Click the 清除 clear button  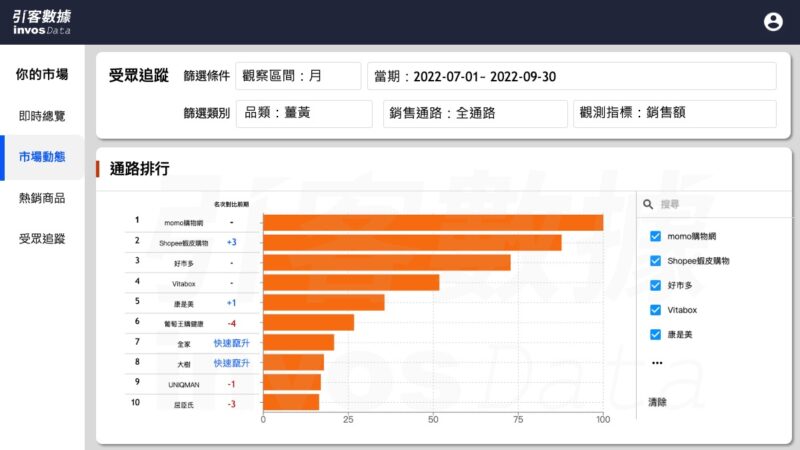(x=657, y=402)
